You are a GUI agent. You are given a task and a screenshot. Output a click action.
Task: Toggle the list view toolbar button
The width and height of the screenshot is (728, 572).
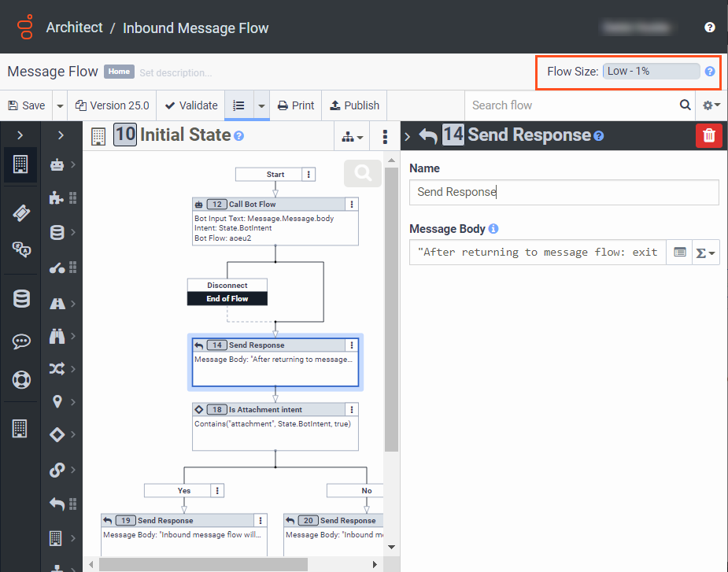click(x=239, y=105)
